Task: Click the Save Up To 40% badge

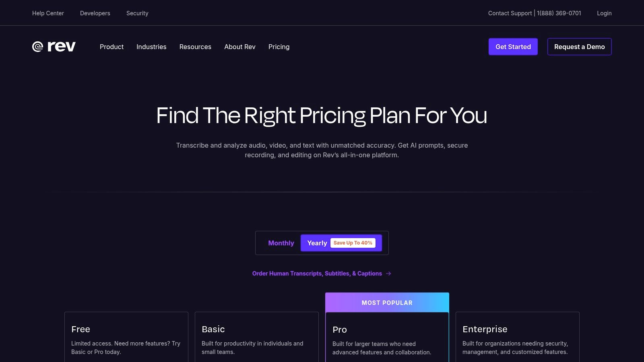Action: (x=353, y=243)
